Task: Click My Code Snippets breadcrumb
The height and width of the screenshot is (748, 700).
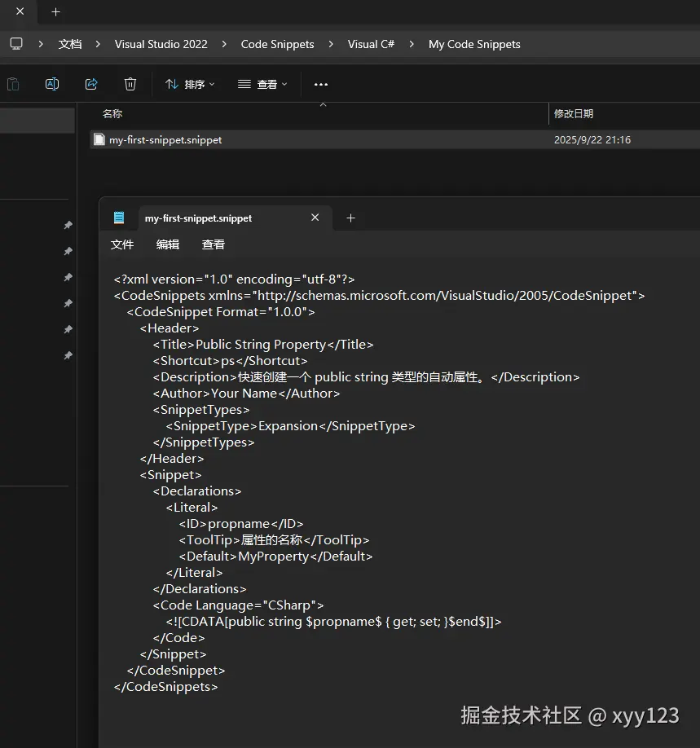Action: pos(474,44)
